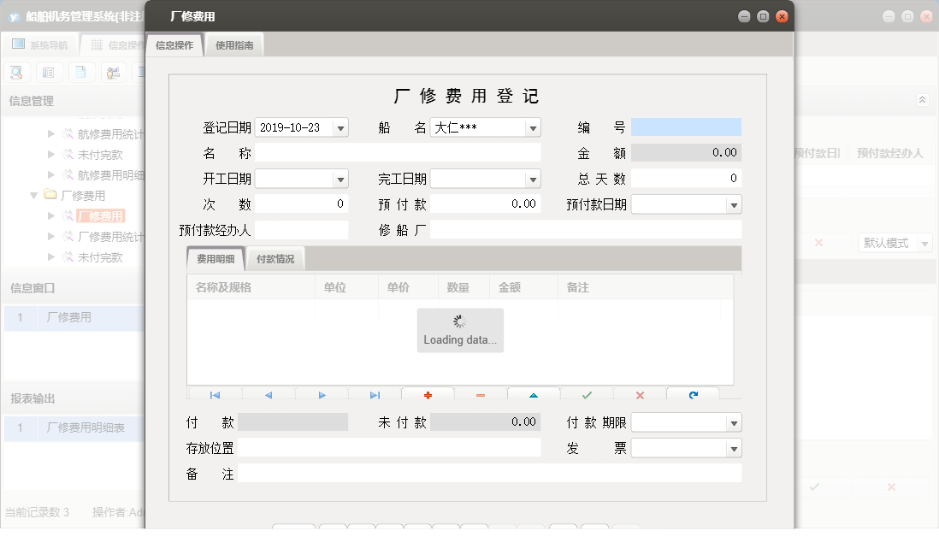Image resolution: width=939 pixels, height=560 pixels.
Task: Expand the 船名 combo box
Action: (x=533, y=128)
